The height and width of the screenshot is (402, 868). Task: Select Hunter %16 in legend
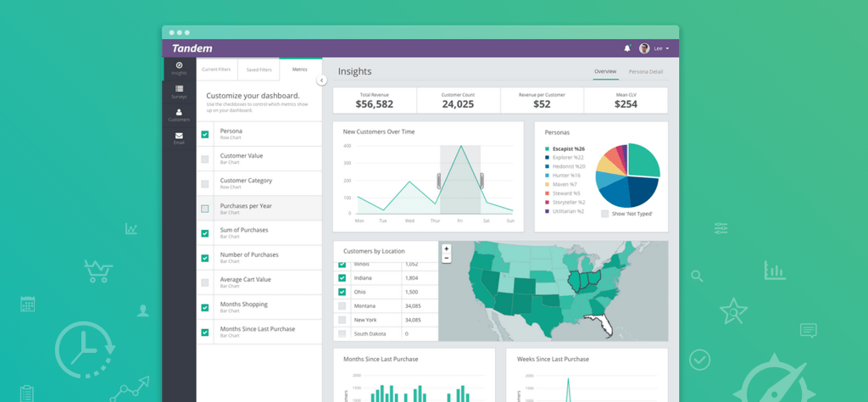[x=565, y=176]
